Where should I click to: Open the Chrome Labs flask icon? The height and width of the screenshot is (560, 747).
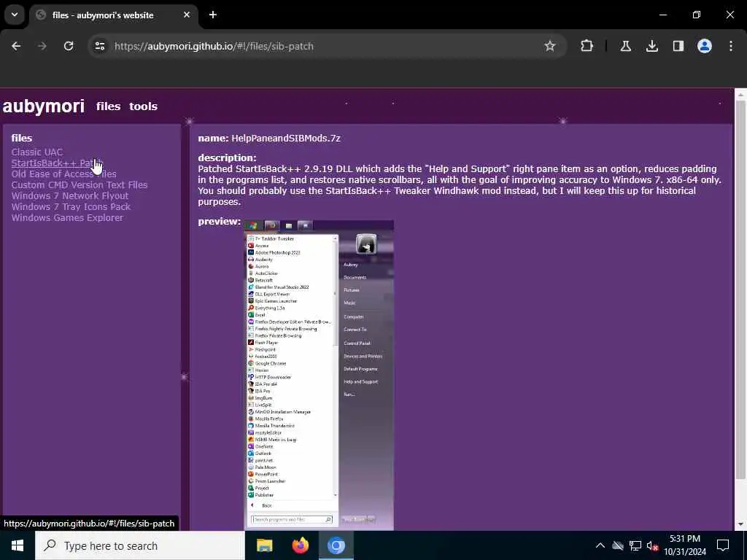[x=625, y=46]
